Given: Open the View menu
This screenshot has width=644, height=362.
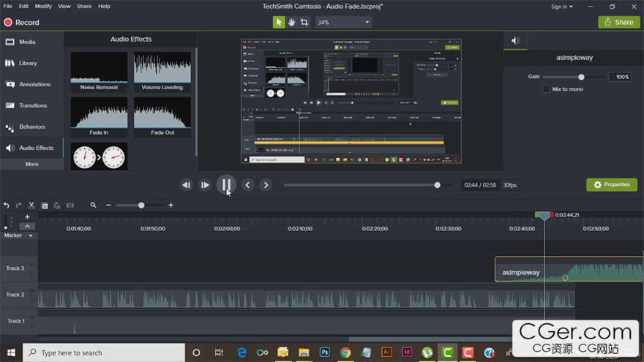Looking at the screenshot, I should click(64, 6).
